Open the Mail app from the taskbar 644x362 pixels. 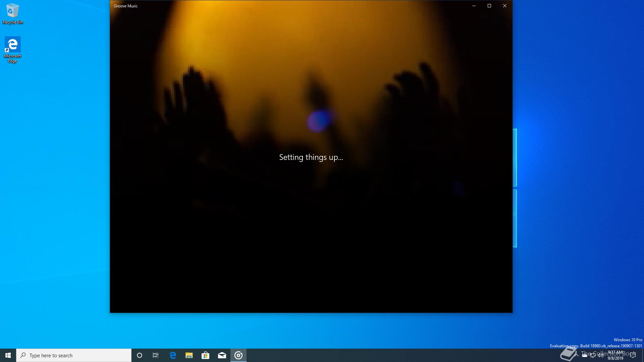[222, 355]
